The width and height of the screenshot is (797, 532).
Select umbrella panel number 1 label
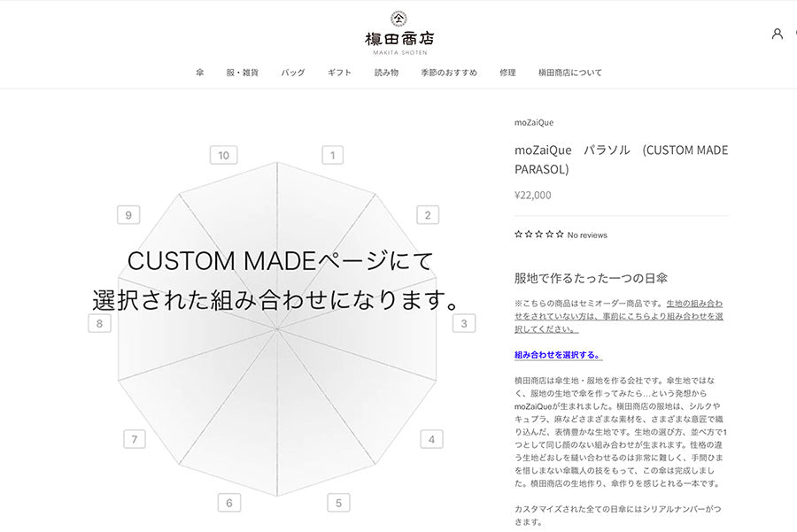click(332, 156)
